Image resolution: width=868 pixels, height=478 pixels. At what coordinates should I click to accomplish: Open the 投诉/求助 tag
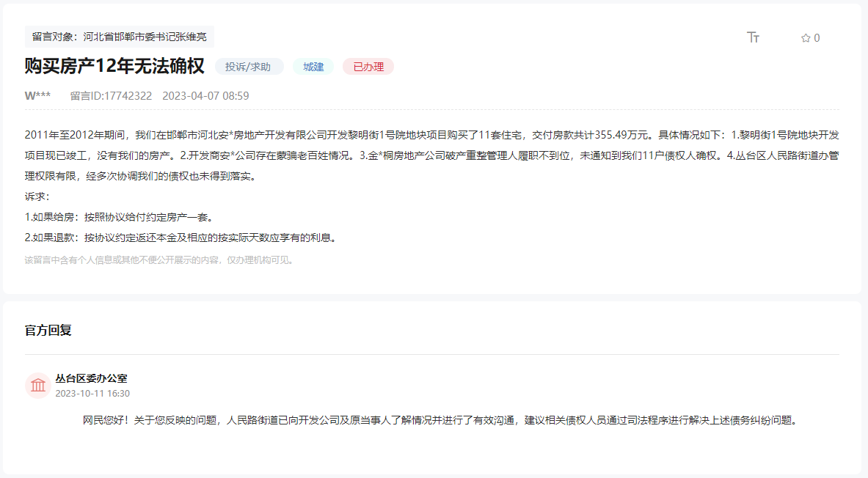[x=248, y=67]
